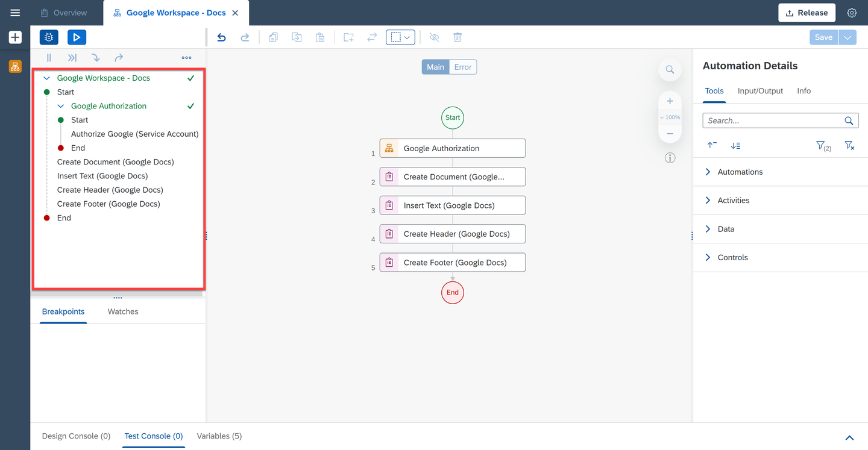Click the descending sort icon in Tools
This screenshot has width=868, height=450.
[x=735, y=145]
